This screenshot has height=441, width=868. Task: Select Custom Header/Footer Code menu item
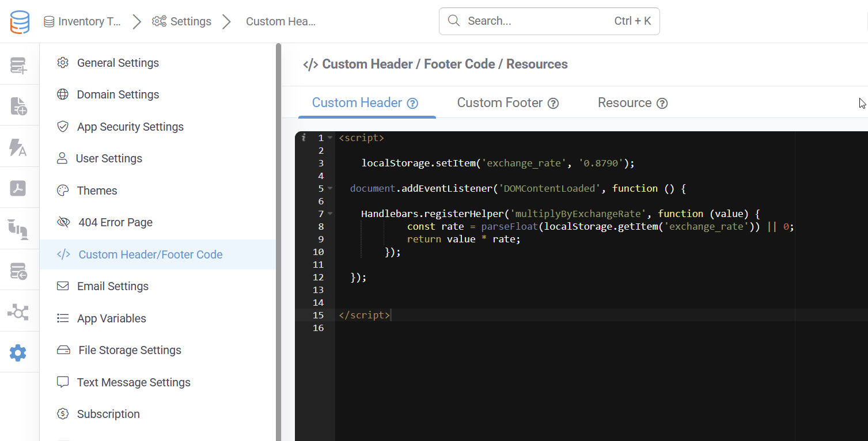point(158,254)
